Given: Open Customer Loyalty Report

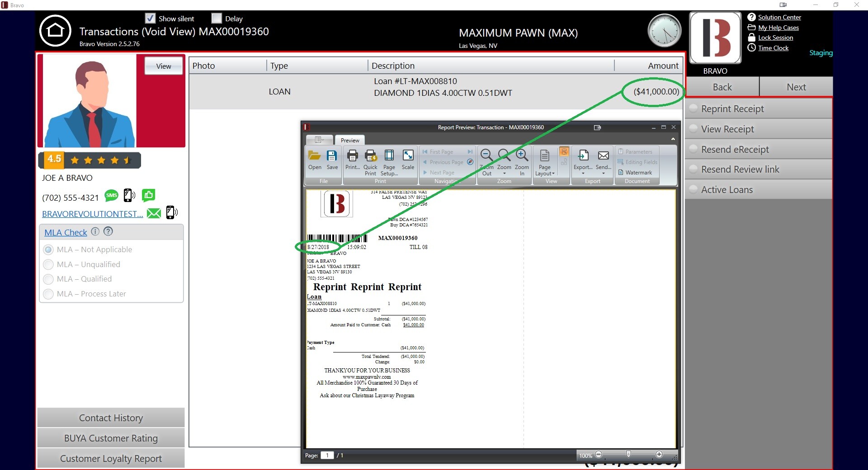Looking at the screenshot, I should 111,458.
